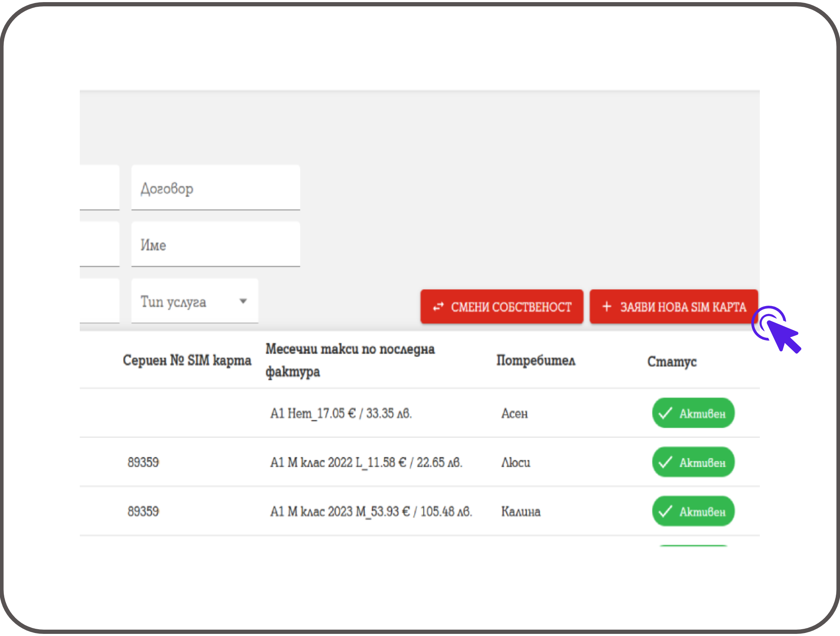
Task: Select the A1 M клас 2022 L row
Action: tap(366, 462)
